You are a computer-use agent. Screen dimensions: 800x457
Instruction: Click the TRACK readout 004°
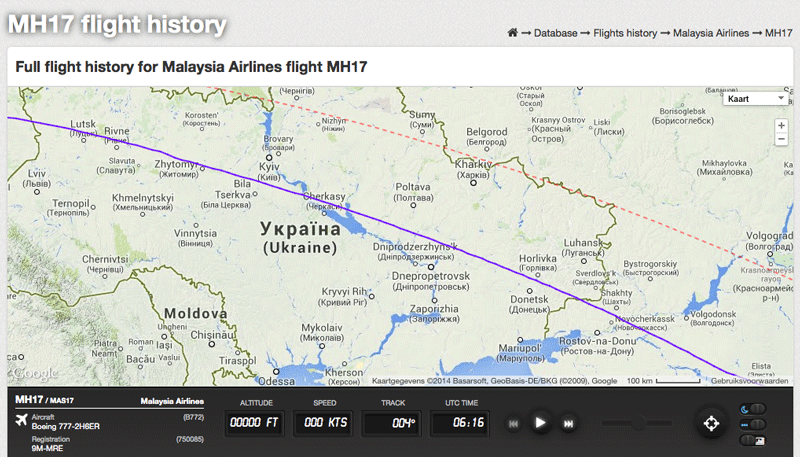click(393, 423)
